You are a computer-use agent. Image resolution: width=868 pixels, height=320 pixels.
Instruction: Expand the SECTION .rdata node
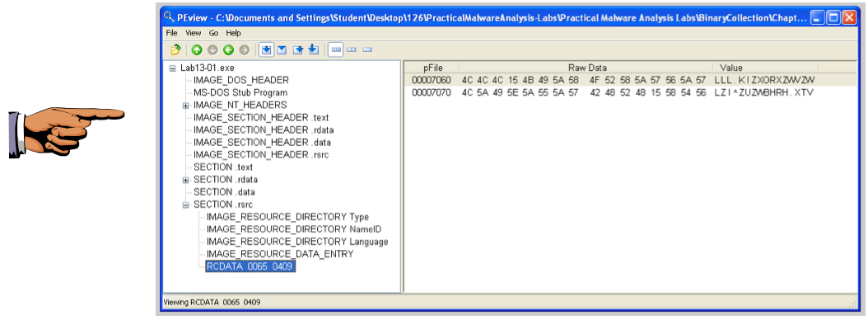point(186,181)
